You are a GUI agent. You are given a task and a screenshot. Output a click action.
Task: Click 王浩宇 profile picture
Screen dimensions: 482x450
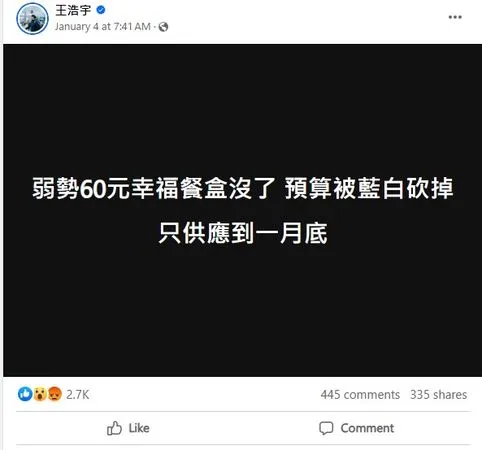(32, 19)
